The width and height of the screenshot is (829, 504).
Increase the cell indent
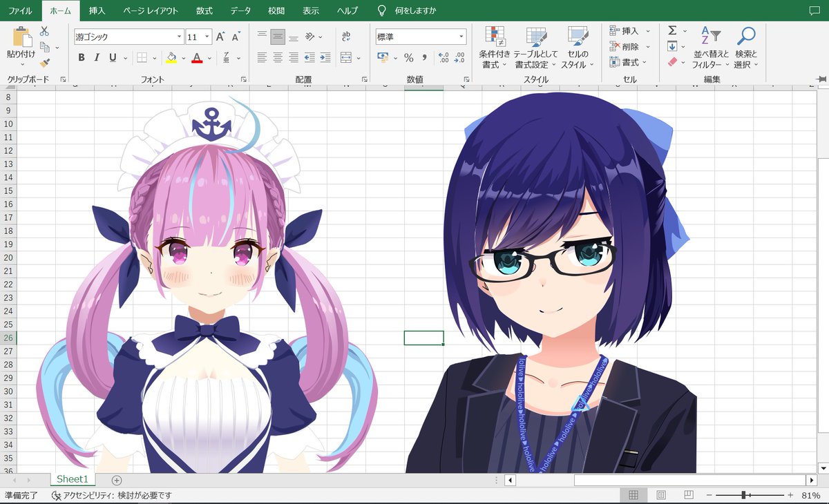[x=325, y=57]
